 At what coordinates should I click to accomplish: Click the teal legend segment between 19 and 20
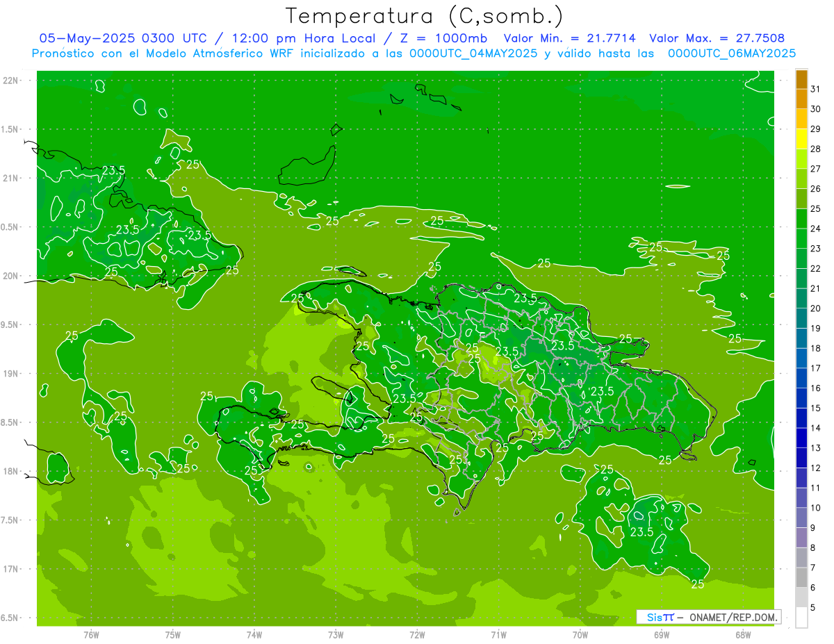801,318
